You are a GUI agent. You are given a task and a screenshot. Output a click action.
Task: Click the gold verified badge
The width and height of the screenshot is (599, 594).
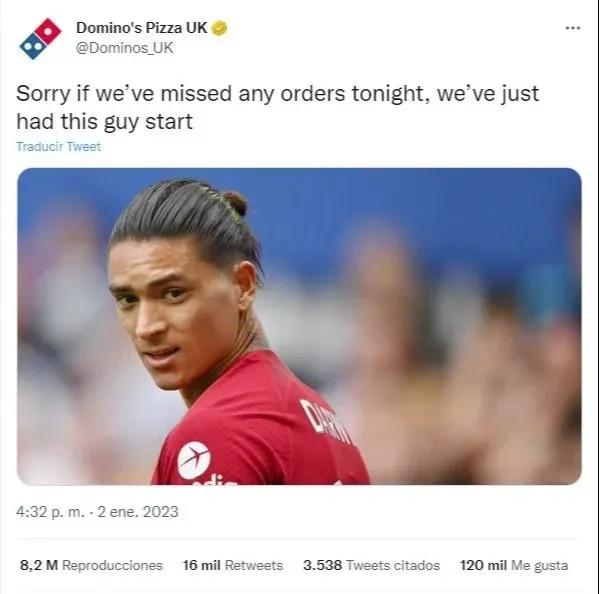click(220, 28)
